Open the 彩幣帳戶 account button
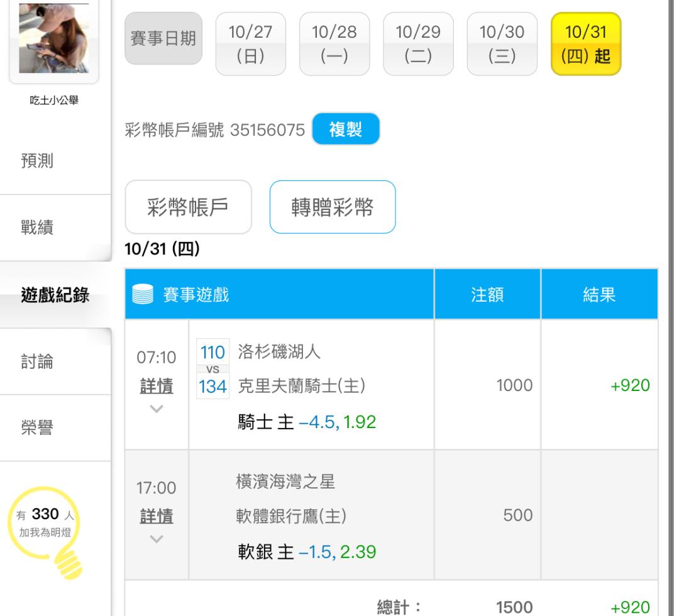This screenshot has width=679, height=616. click(x=189, y=207)
